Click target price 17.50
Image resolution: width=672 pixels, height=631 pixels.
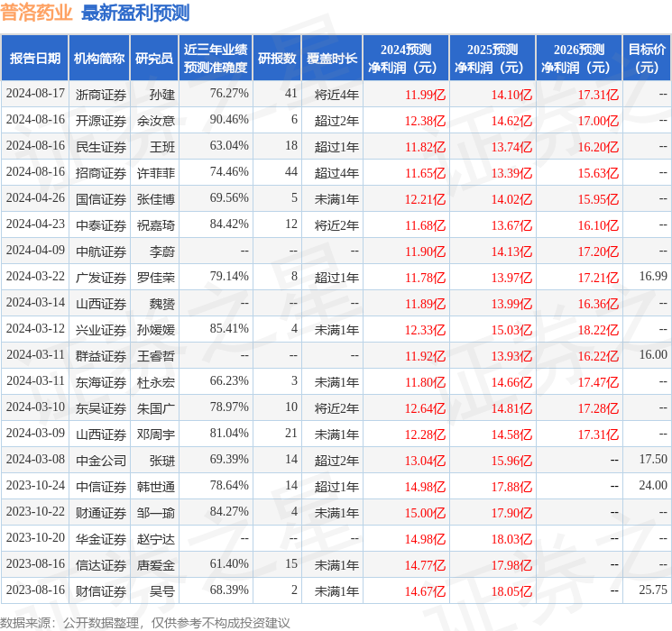pyautogui.click(x=653, y=459)
